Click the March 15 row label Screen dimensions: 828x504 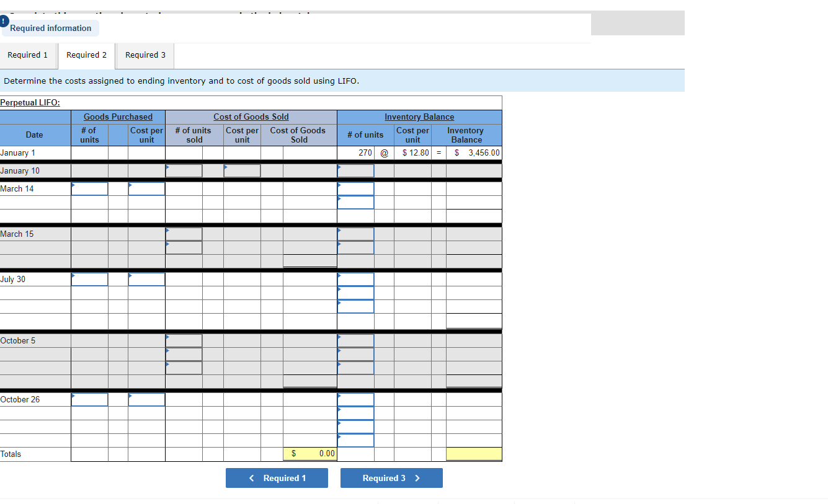(x=17, y=234)
